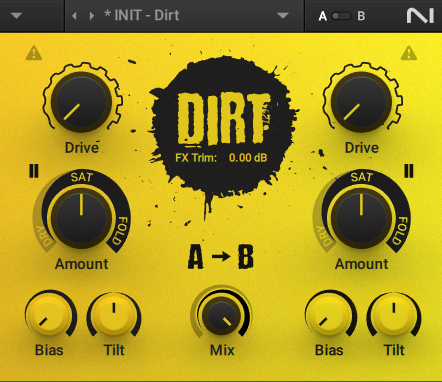Click the right Drive knob
This screenshot has width=442, height=382.
point(361,102)
